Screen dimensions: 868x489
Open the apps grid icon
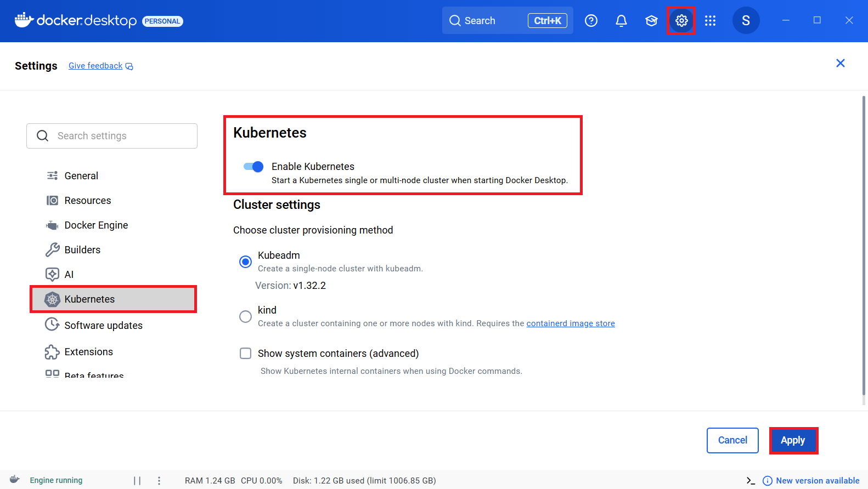(711, 21)
